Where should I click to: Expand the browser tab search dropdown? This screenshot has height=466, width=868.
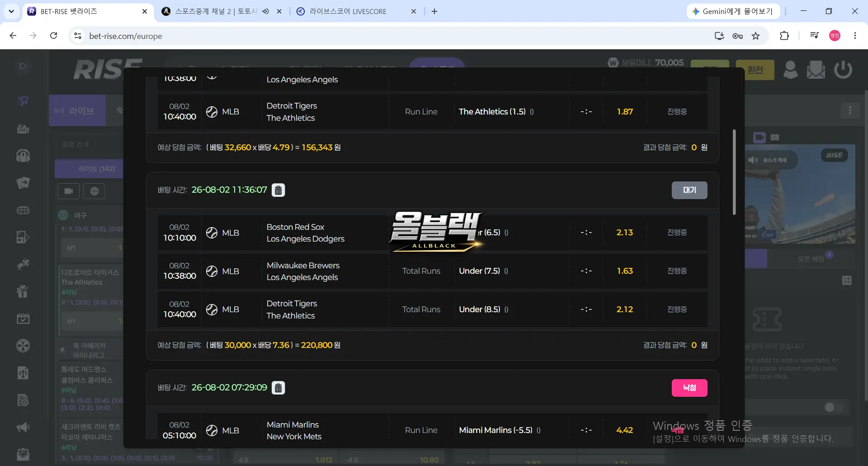11,11
